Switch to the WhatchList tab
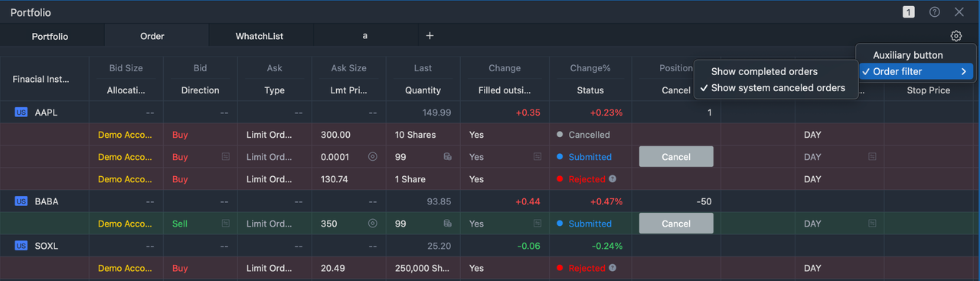 [261, 36]
